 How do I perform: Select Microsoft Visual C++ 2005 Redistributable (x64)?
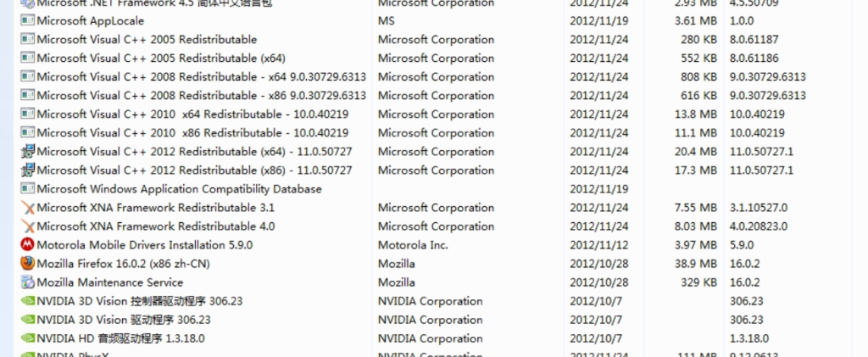(161, 59)
